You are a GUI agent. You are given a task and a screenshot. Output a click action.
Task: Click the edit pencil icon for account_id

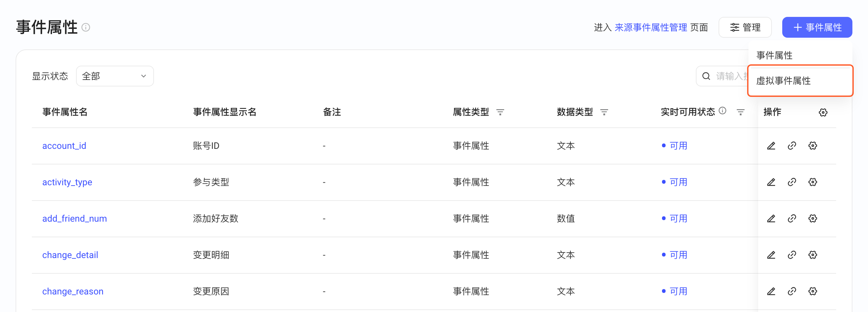(771, 146)
